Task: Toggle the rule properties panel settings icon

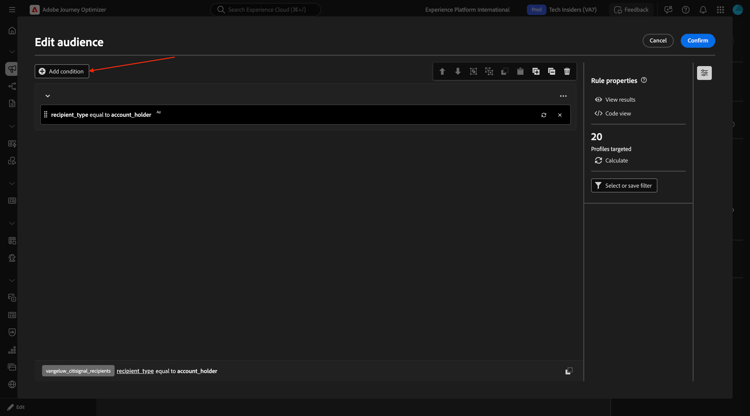Action: [704, 73]
